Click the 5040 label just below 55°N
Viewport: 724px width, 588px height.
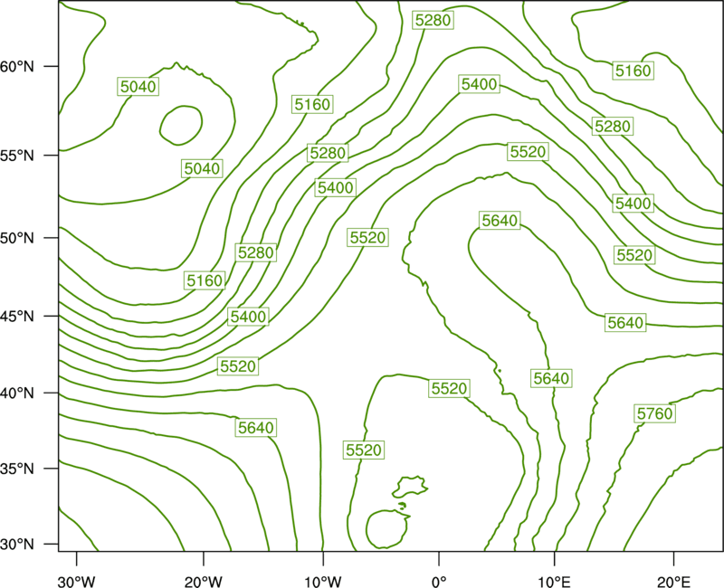(x=202, y=168)
